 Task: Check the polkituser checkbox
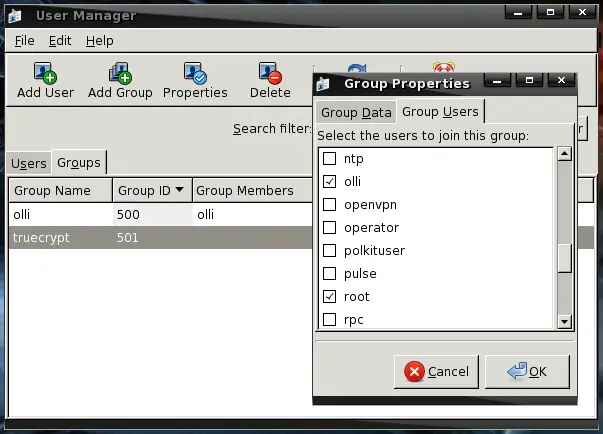pos(330,251)
